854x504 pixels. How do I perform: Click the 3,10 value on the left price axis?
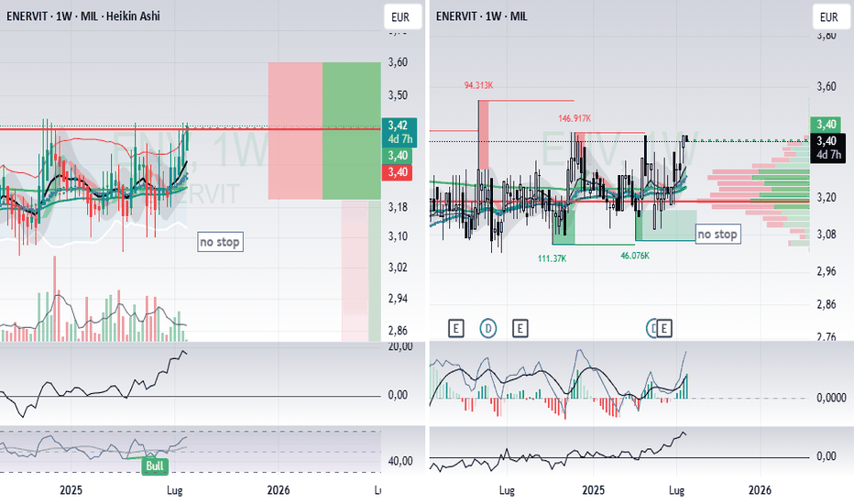coord(398,236)
